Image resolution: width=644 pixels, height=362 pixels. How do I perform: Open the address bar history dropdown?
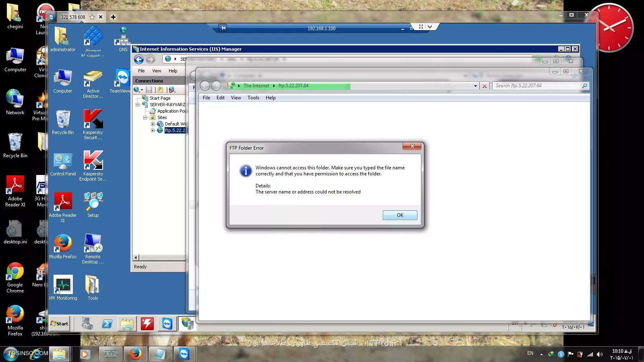pos(475,86)
